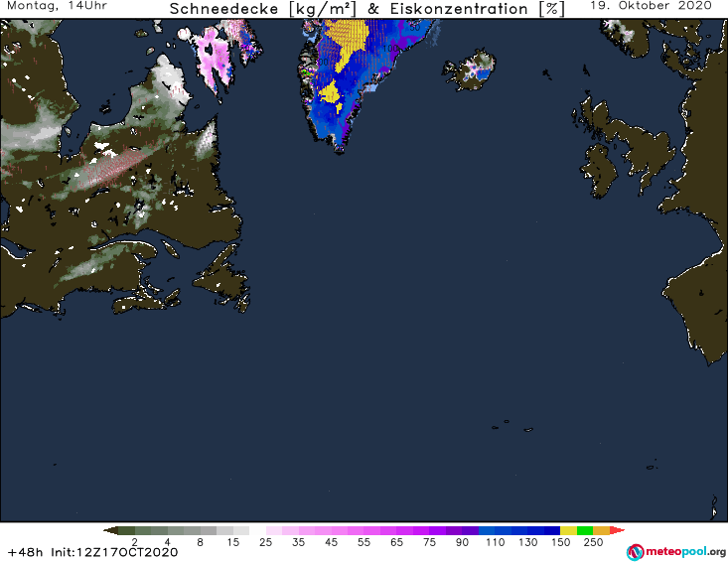This screenshot has width=728, height=562.
Task: Select the 'Eiskonzentration [%]' title text
Action: [x=478, y=9]
